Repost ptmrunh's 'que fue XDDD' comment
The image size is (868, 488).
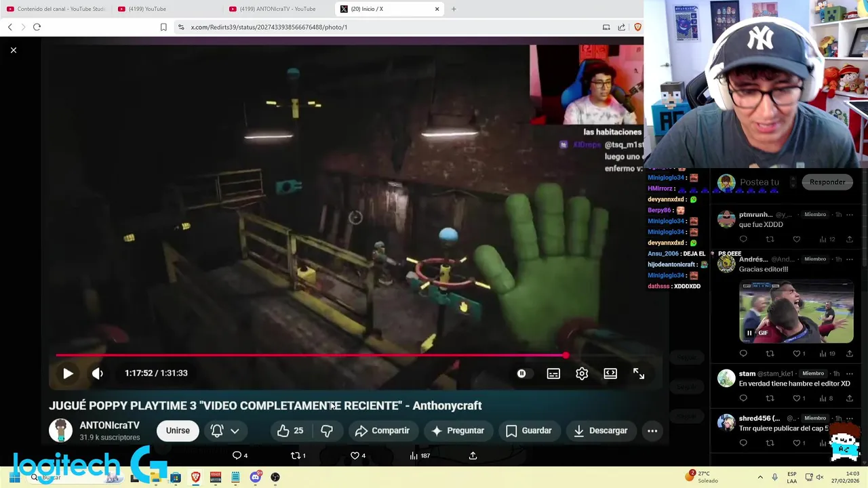point(770,239)
